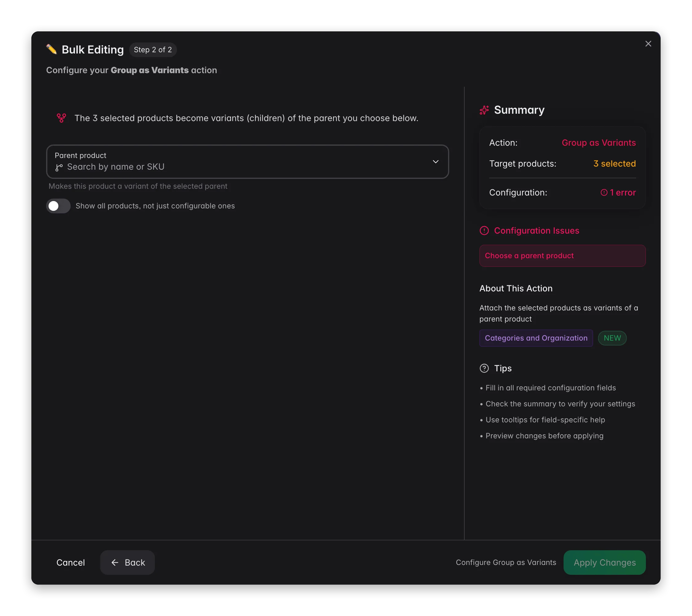Click tip Check the summary to verify settings
The image size is (692, 616).
pyautogui.click(x=560, y=404)
